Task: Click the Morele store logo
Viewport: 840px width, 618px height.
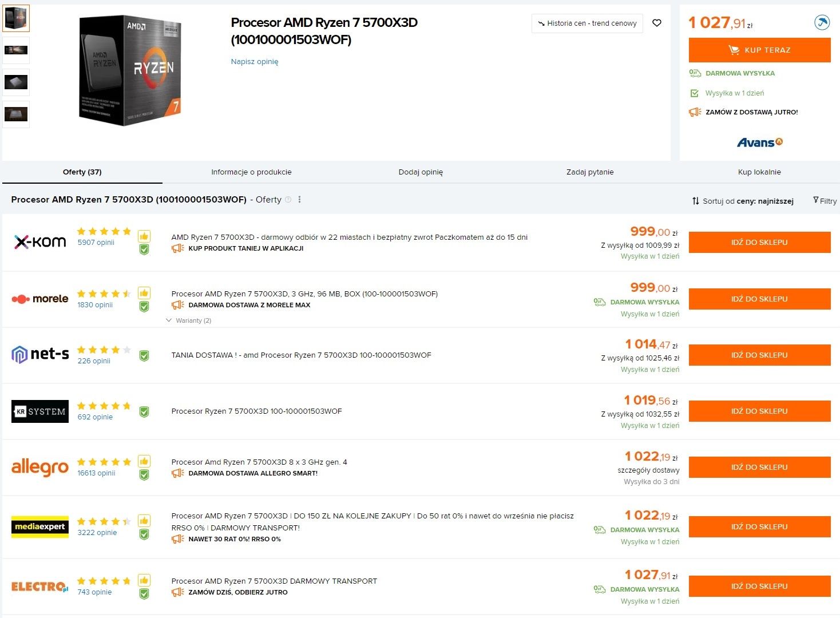Action: [40, 299]
